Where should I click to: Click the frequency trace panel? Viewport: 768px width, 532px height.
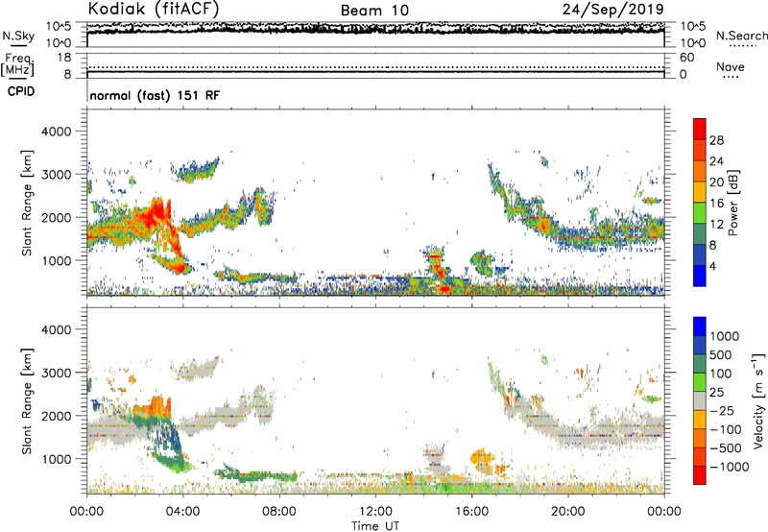coord(375,65)
